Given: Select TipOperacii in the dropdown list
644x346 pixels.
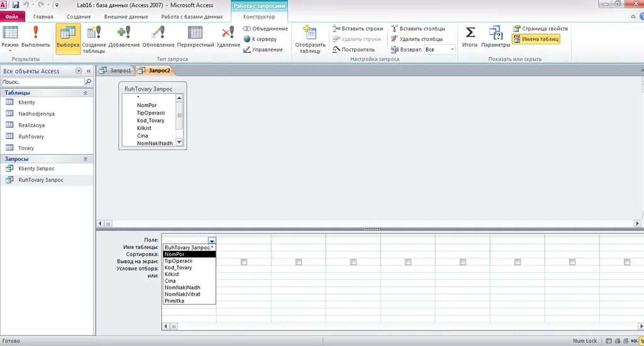Looking at the screenshot, I should pyautogui.click(x=189, y=261).
